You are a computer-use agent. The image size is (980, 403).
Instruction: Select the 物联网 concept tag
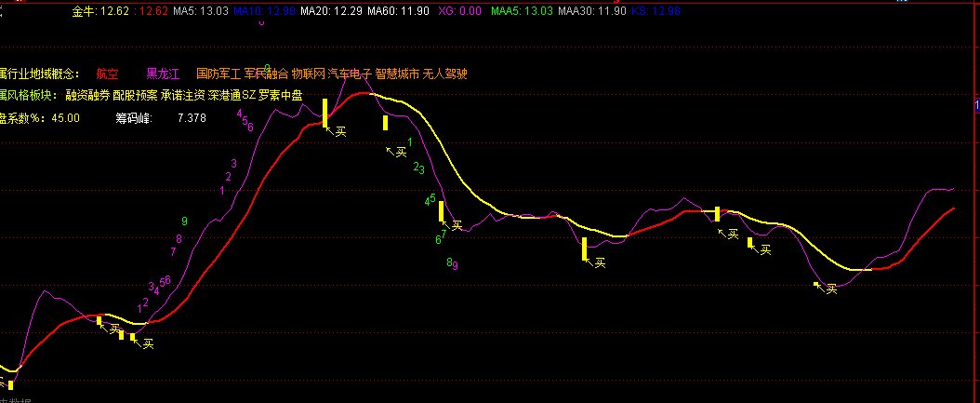[309, 74]
